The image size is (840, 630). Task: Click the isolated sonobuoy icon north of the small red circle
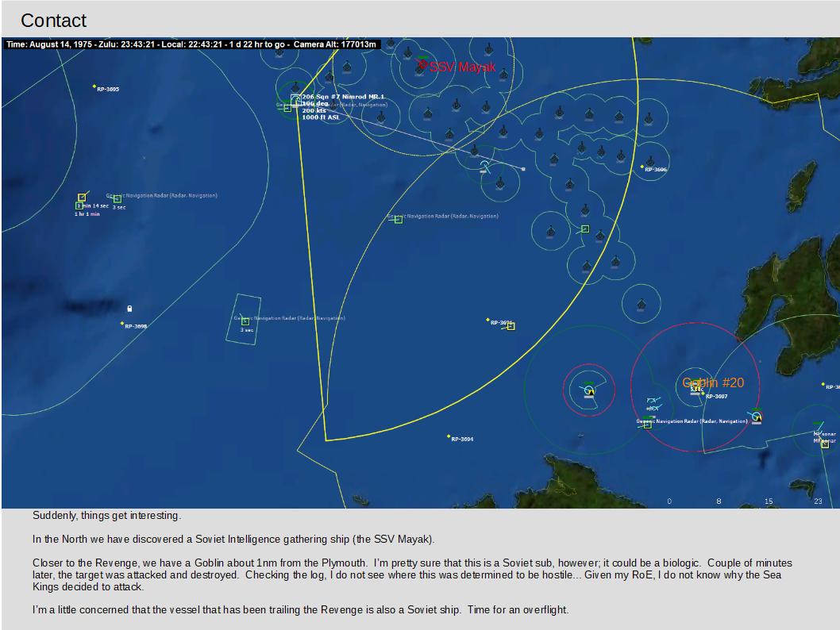[642, 305]
